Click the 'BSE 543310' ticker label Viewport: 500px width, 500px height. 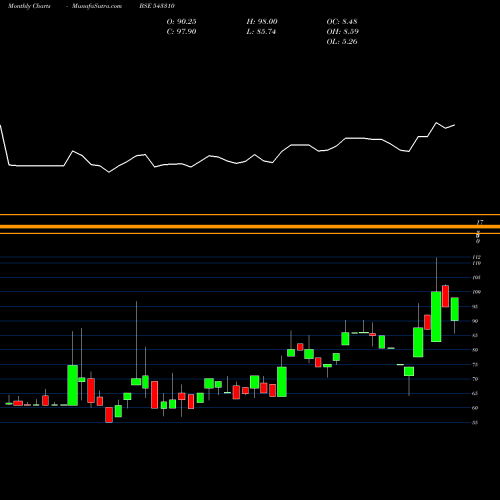click(x=157, y=6)
